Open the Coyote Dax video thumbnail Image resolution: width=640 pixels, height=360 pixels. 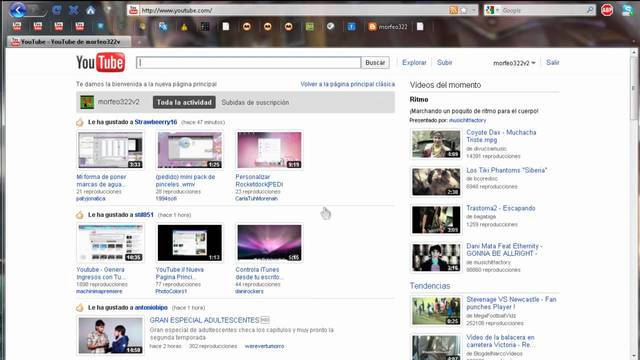(436, 144)
